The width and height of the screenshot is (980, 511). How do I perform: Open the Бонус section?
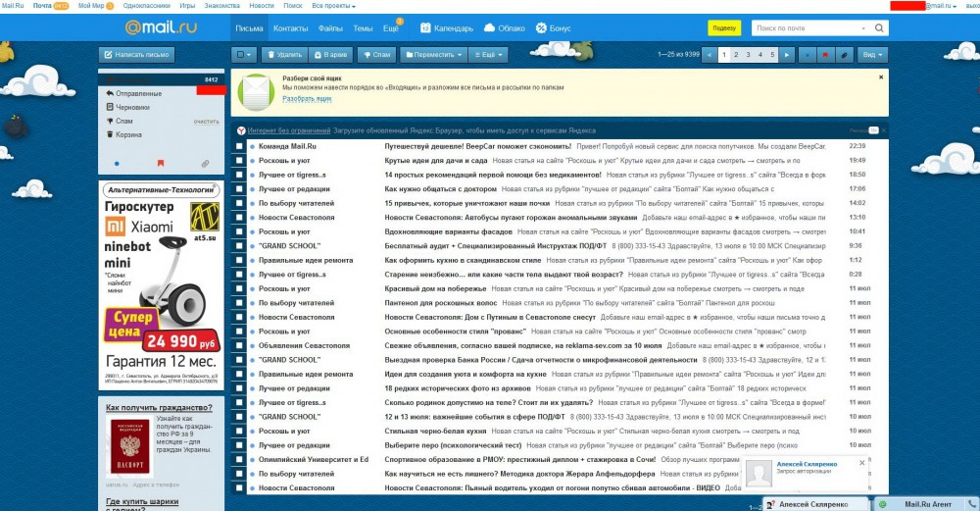(553, 28)
